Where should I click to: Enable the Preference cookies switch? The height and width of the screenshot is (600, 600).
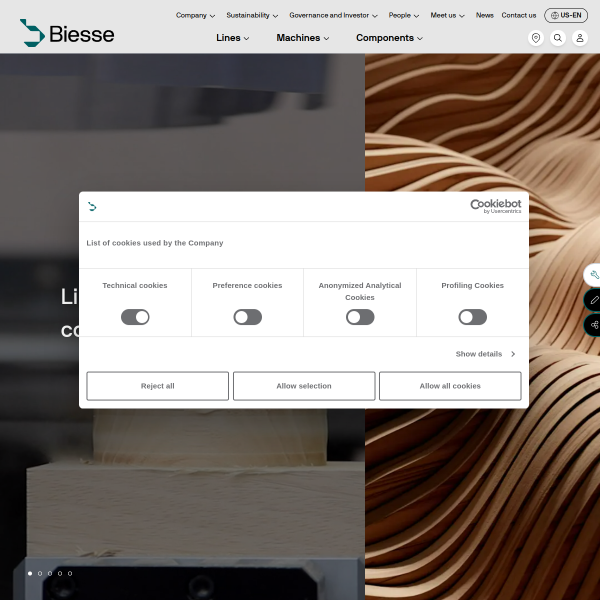click(248, 317)
